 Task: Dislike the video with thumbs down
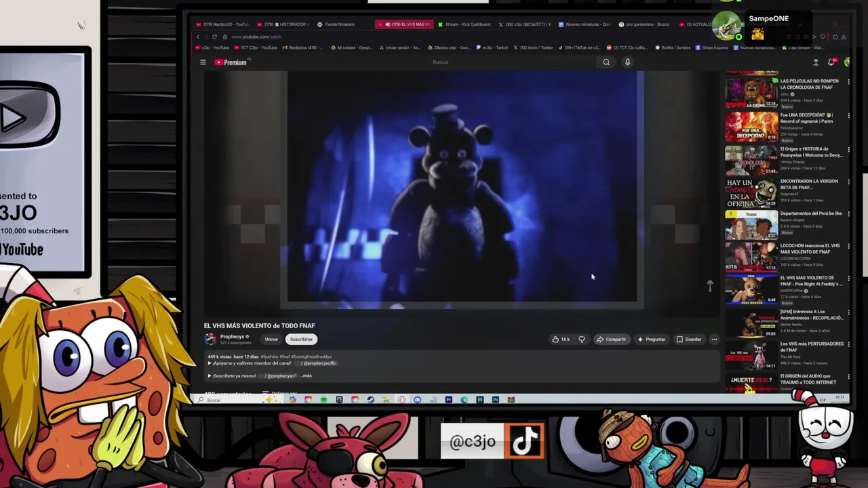pyautogui.click(x=582, y=339)
